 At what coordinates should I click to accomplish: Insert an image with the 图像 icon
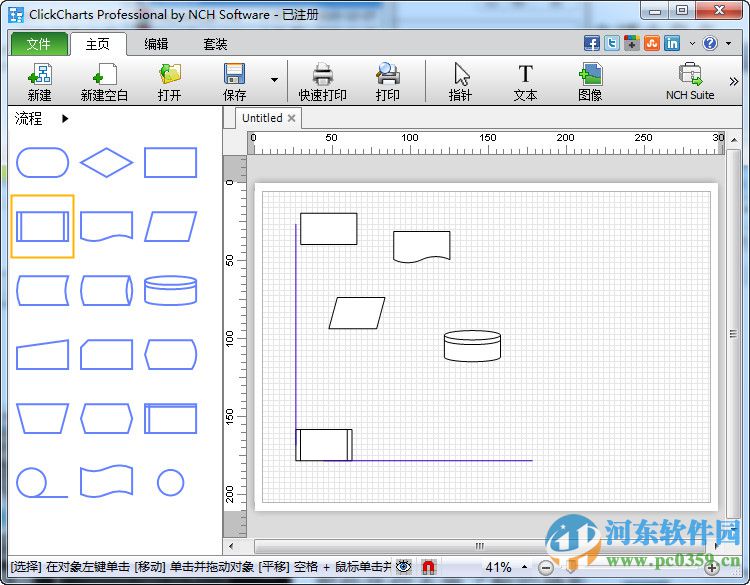[x=590, y=81]
